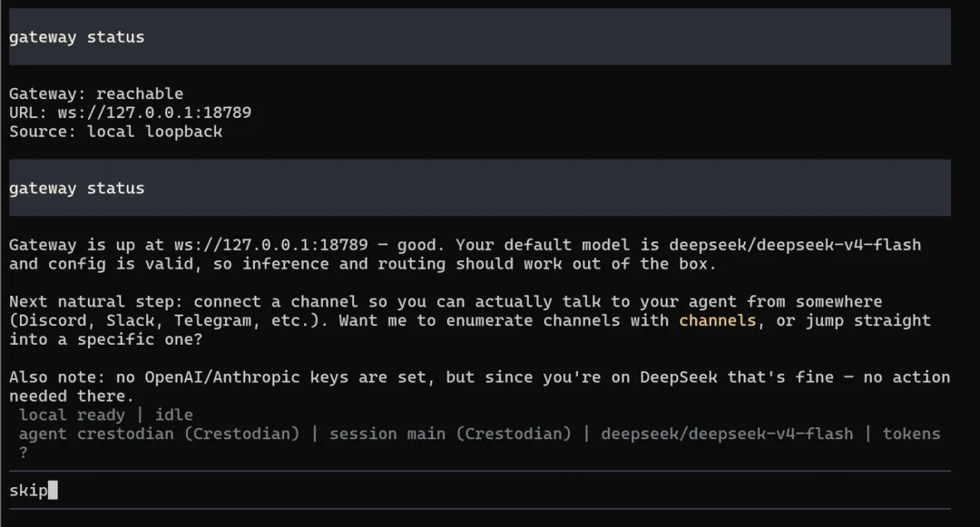Click the "?" under the status line
The height and width of the screenshot is (527, 980).
23,453
